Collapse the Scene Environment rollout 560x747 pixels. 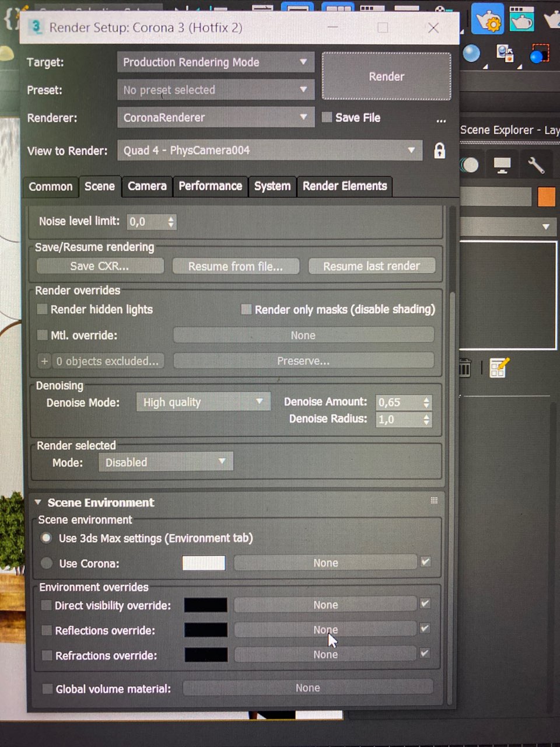(x=38, y=502)
